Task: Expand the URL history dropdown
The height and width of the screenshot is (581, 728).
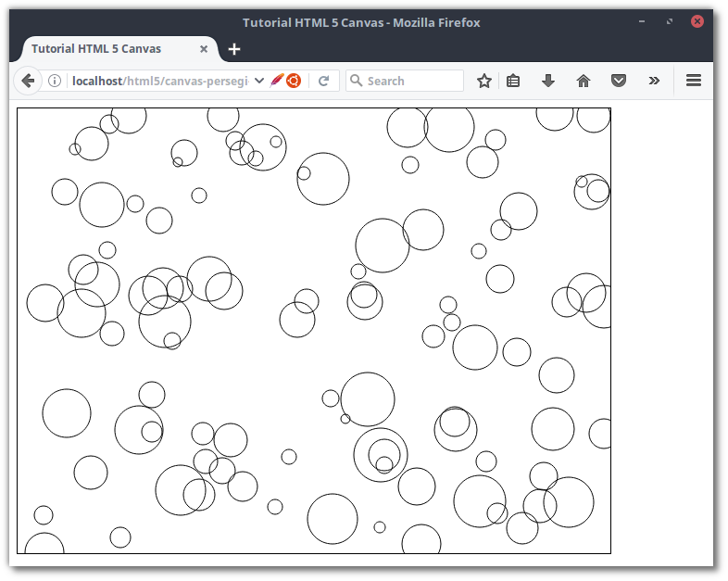Action: [x=259, y=81]
